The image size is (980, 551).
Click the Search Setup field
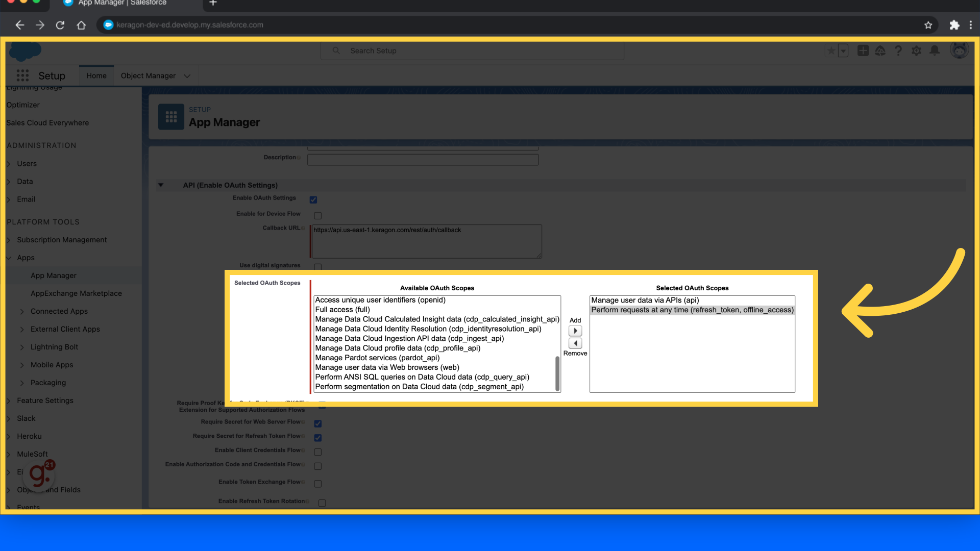472,51
